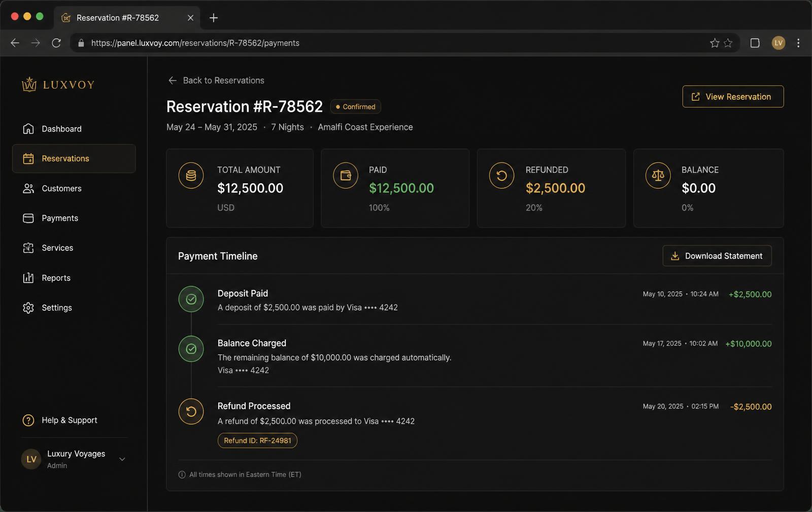Click the back arrow beside Back to Reservations
Image resolution: width=812 pixels, height=512 pixels.
[x=173, y=80]
